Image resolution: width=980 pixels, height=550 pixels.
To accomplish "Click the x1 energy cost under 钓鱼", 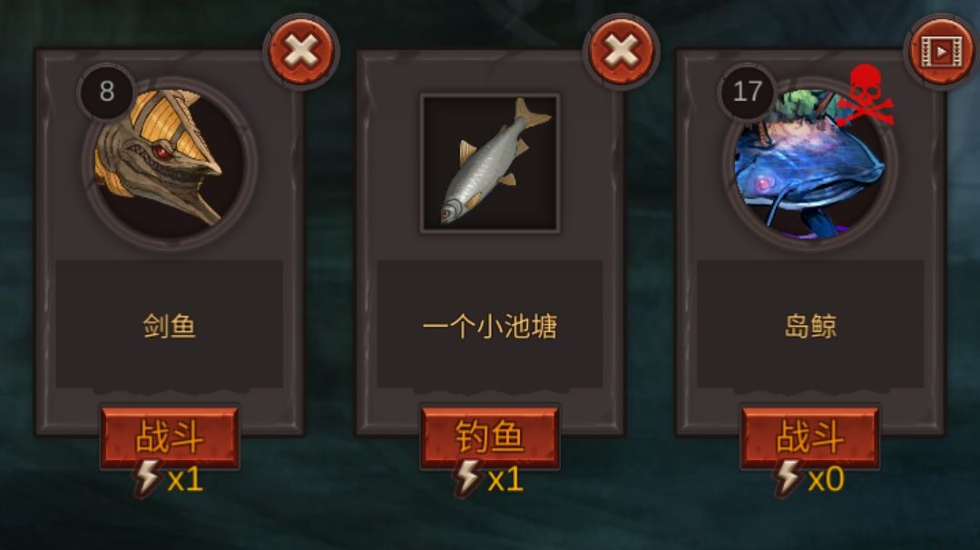I will [x=505, y=480].
